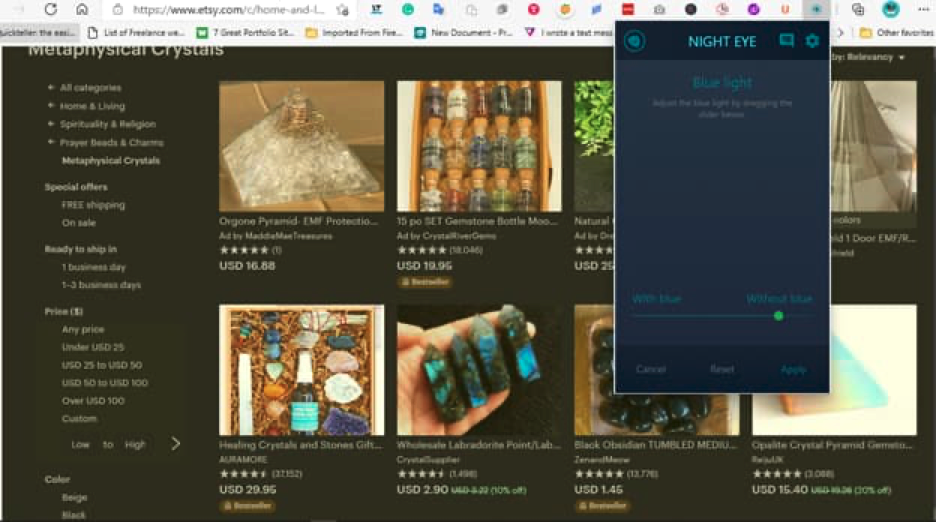Open Sort by Relevancy dropdown

[867, 57]
